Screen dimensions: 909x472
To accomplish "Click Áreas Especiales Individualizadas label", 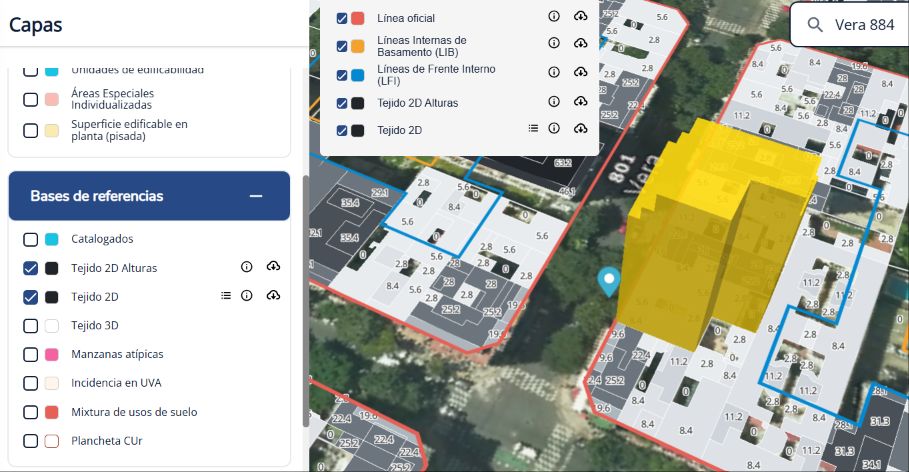I will (x=112, y=99).
